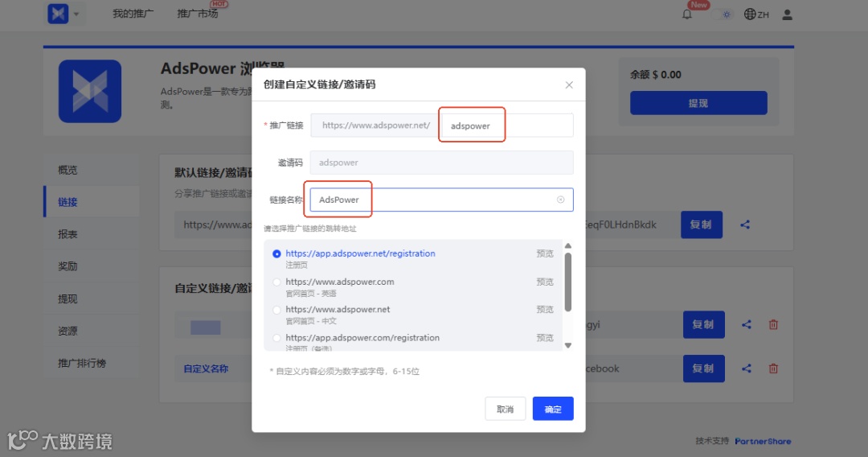Open 链接 sidebar tab
Viewport: 868px width, 457px height.
pyautogui.click(x=92, y=202)
